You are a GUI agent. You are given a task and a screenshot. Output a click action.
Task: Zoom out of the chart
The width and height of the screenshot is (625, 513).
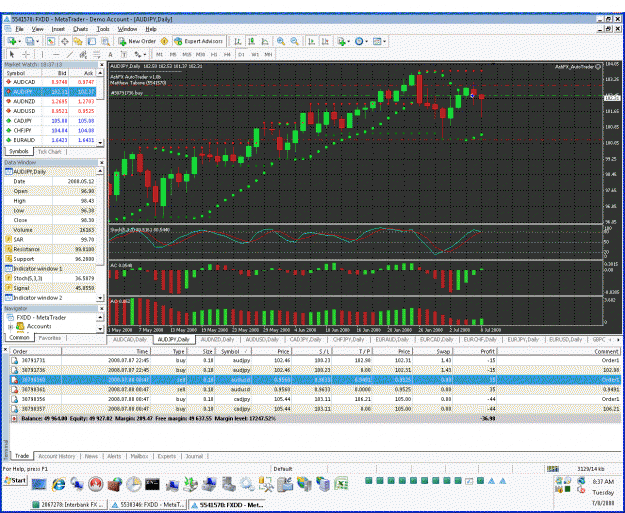295,41
